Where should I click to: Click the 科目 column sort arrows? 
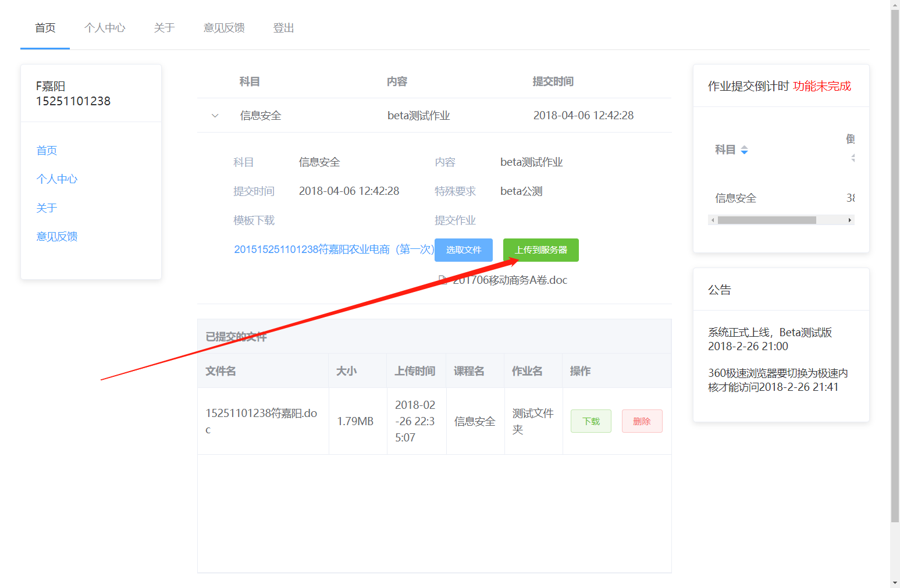tap(744, 150)
